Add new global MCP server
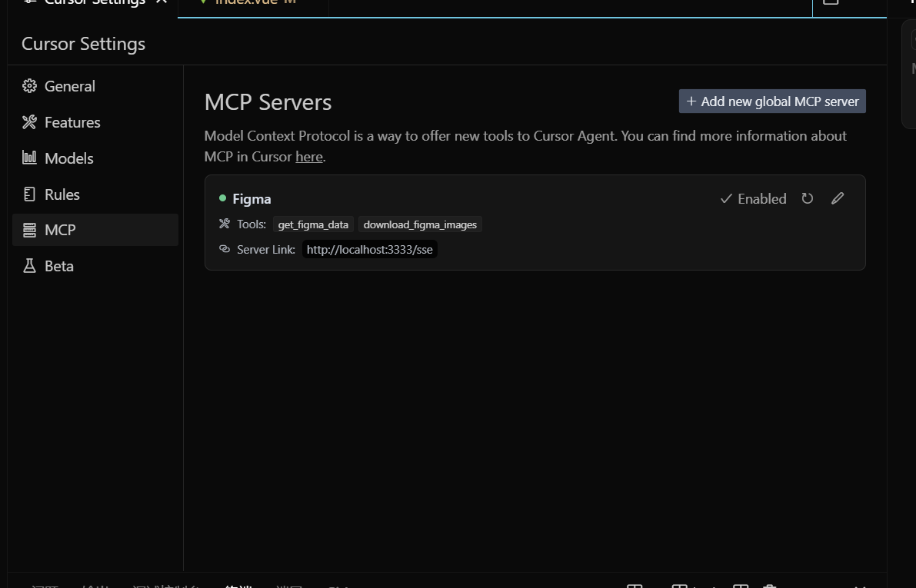The height and width of the screenshot is (588, 916). pos(772,101)
